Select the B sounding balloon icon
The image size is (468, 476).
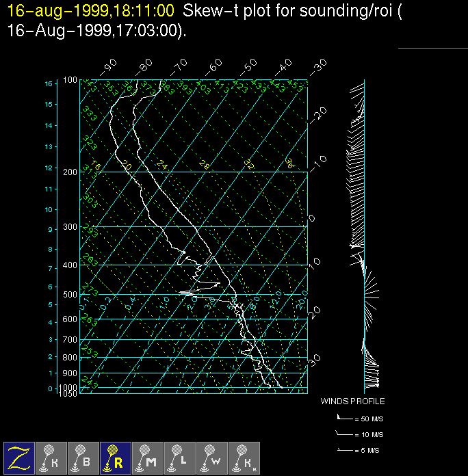pos(83,458)
